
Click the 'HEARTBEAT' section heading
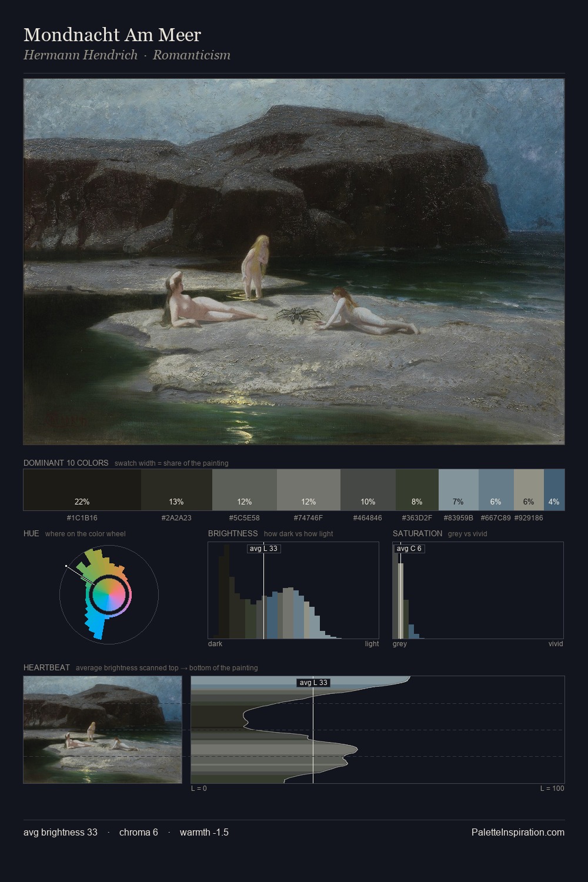(46, 667)
